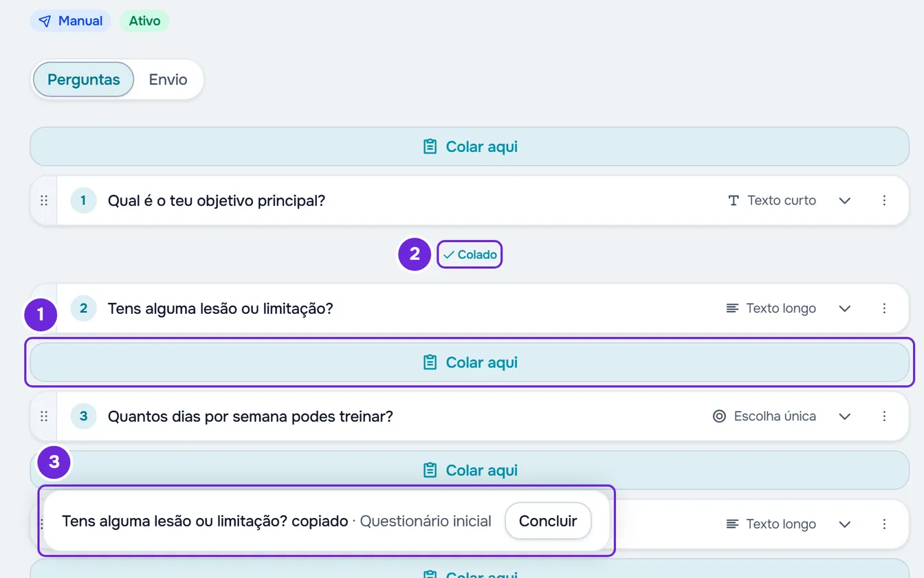Grab drag handle of objetivo principal question
The width and height of the screenshot is (924, 578).
click(x=44, y=201)
